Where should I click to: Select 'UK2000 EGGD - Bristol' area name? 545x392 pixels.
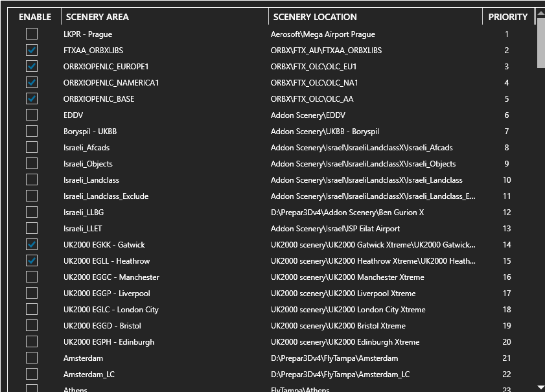click(x=102, y=326)
